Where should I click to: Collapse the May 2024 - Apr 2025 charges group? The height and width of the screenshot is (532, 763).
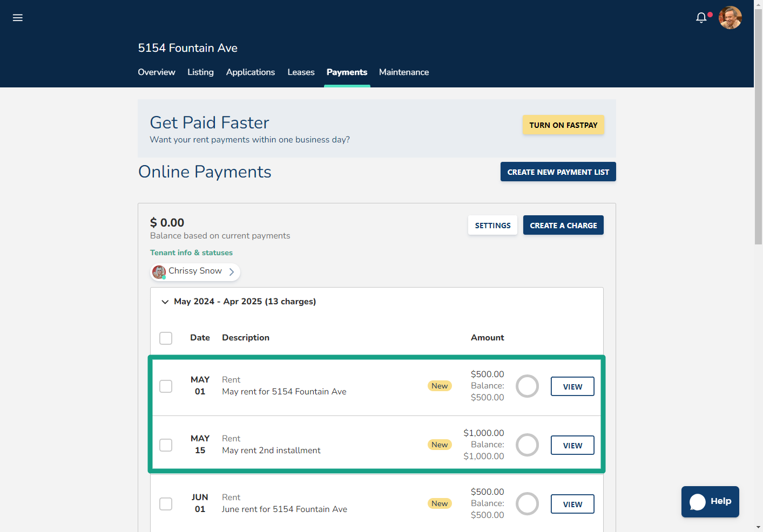tap(165, 302)
